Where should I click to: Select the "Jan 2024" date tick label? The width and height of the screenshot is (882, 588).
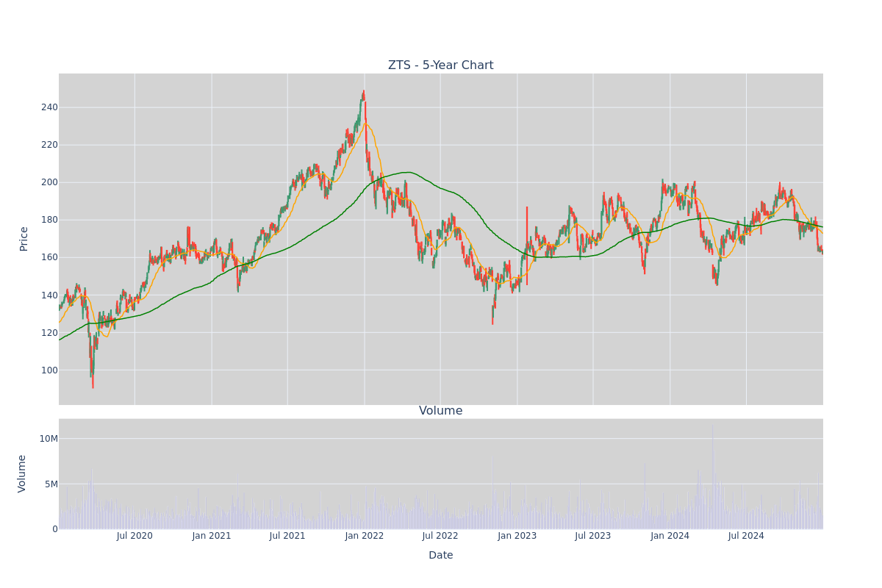(x=670, y=536)
